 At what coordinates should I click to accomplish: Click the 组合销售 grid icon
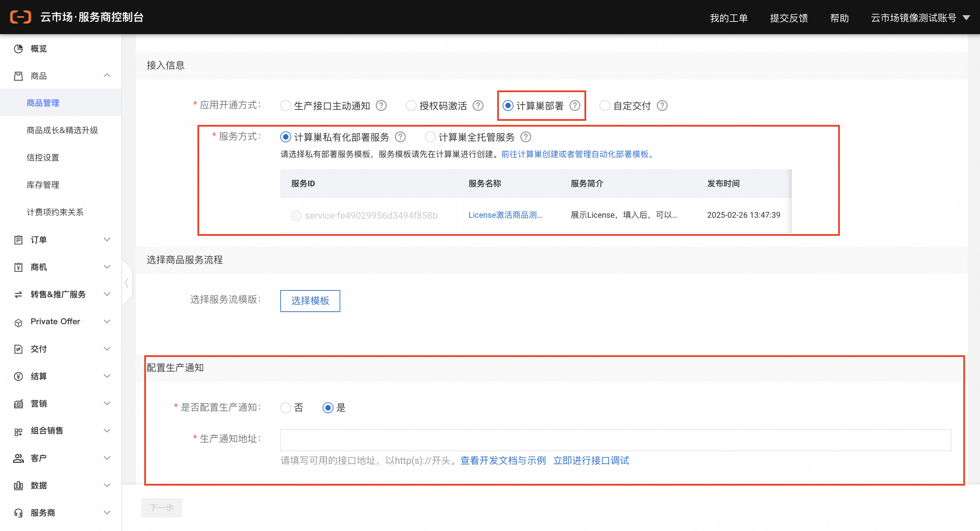click(x=18, y=432)
